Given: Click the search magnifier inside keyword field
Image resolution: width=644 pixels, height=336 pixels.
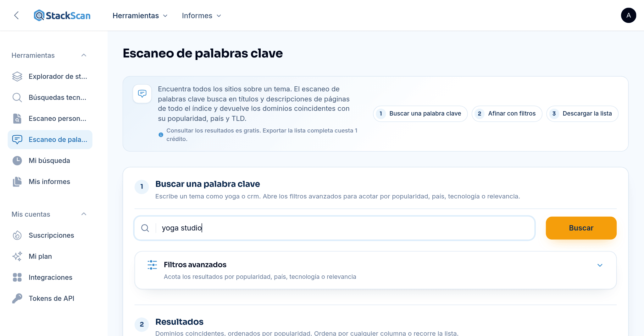Looking at the screenshot, I should tap(145, 228).
